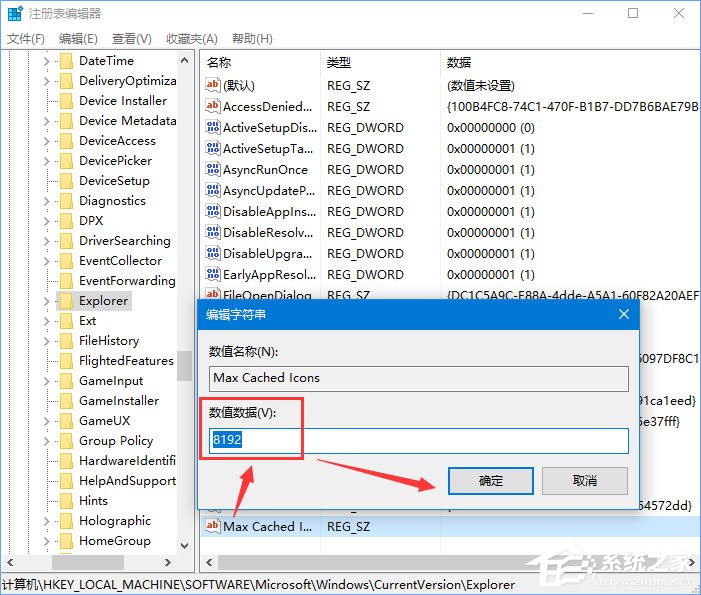701x595 pixels.
Task: Open the 文件(F) menu
Action: point(25,39)
